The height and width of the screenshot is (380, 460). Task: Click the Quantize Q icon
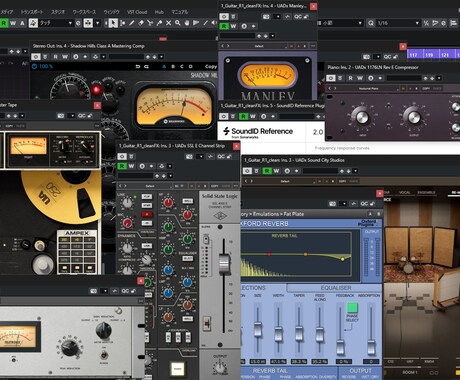pos(371,23)
